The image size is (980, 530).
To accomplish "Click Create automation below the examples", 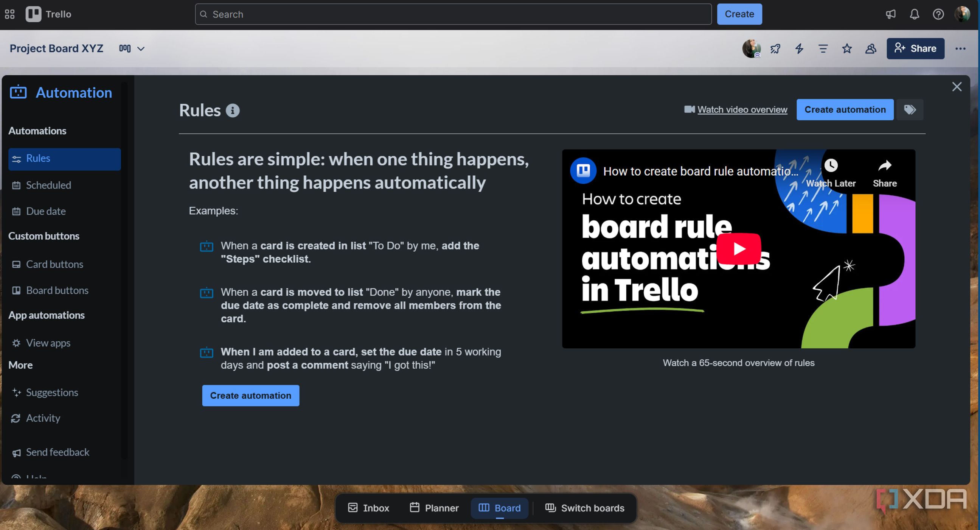I will point(251,396).
